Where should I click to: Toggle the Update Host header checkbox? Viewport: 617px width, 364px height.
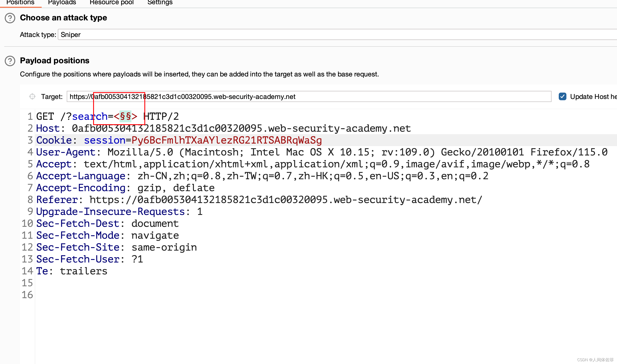tap(562, 97)
